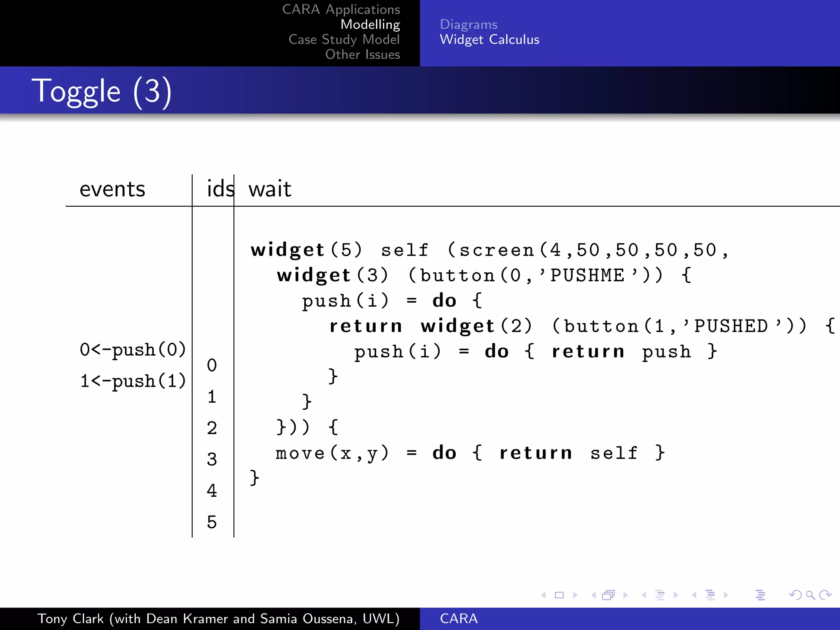840x630 pixels.
Task: Click the stacked frames navigation icon
Action: coord(609,595)
